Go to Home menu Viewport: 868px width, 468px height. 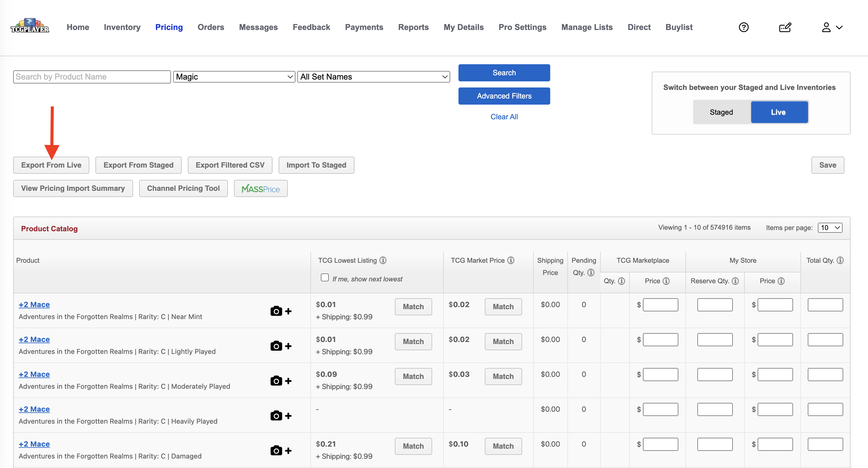pos(78,27)
